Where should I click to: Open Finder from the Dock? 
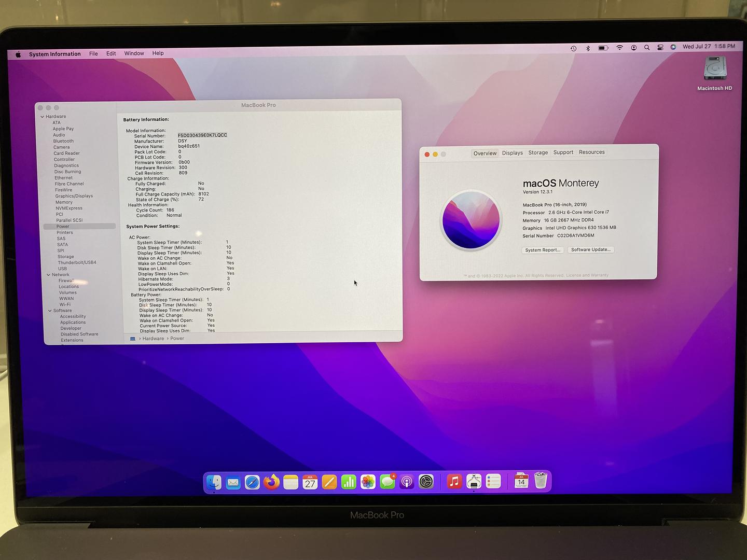[214, 482]
